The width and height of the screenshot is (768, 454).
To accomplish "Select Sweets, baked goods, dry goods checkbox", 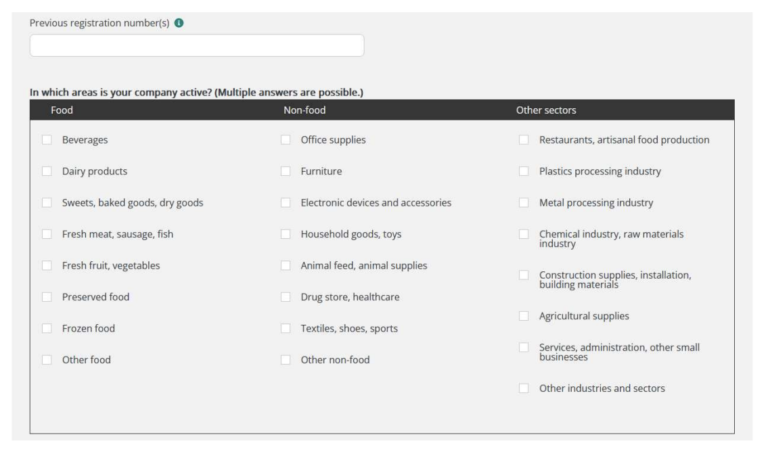I will [47, 203].
